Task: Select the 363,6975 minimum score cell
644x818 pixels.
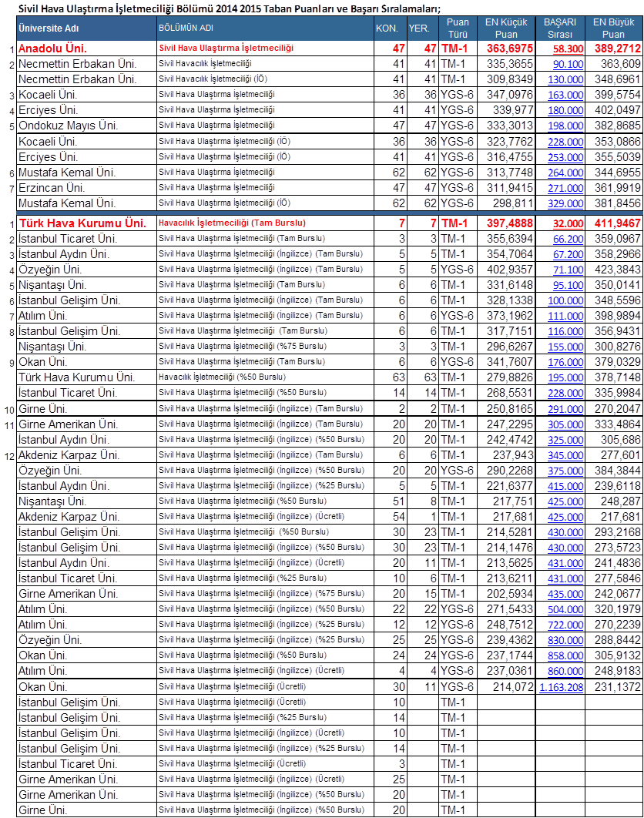Action: click(506, 49)
